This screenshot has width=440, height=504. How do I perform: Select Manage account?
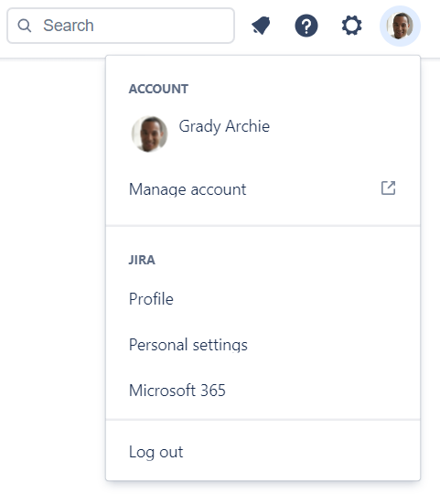tap(263, 189)
